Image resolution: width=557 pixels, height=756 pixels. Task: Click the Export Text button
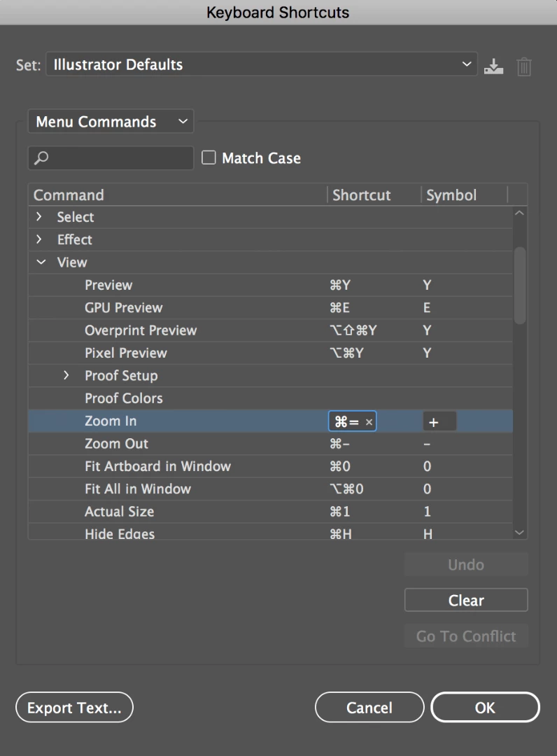pos(74,708)
